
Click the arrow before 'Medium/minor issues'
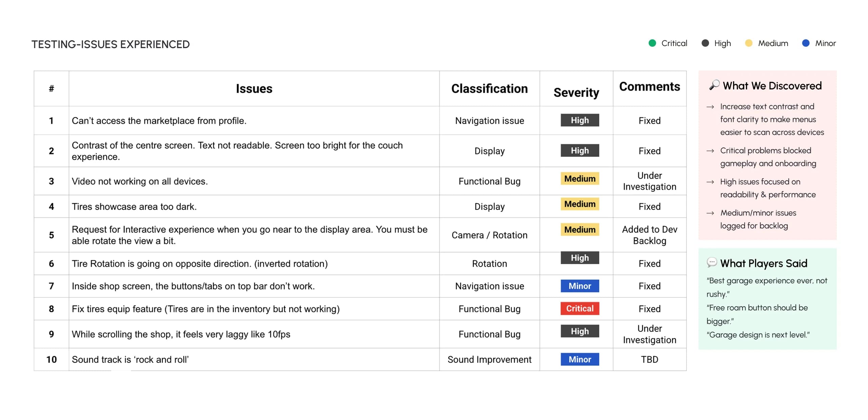tap(710, 213)
